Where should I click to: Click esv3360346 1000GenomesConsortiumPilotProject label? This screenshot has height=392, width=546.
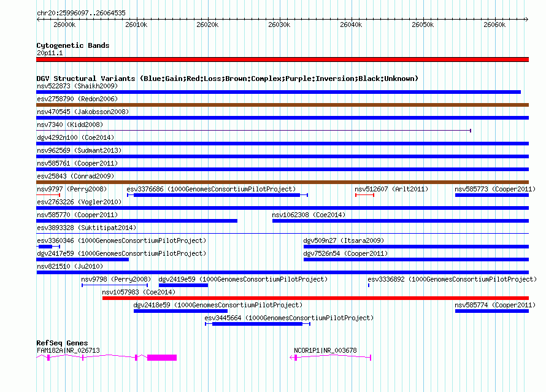pyautogui.click(x=121, y=240)
